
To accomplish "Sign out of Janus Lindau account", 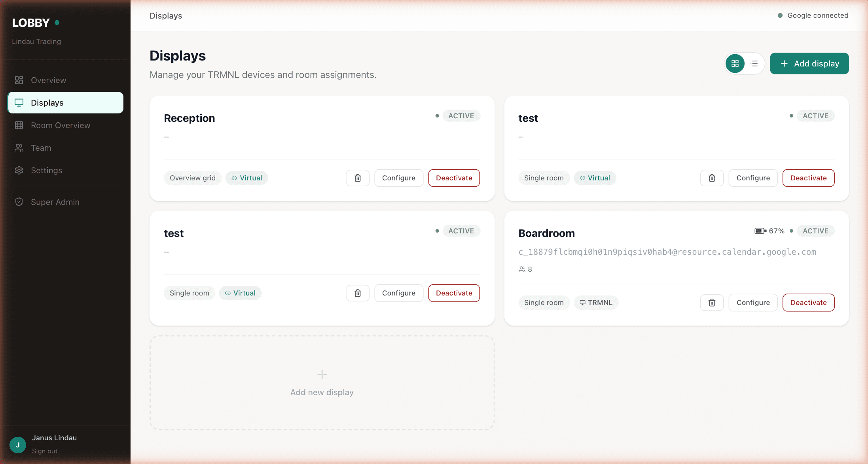I will pos(45,451).
